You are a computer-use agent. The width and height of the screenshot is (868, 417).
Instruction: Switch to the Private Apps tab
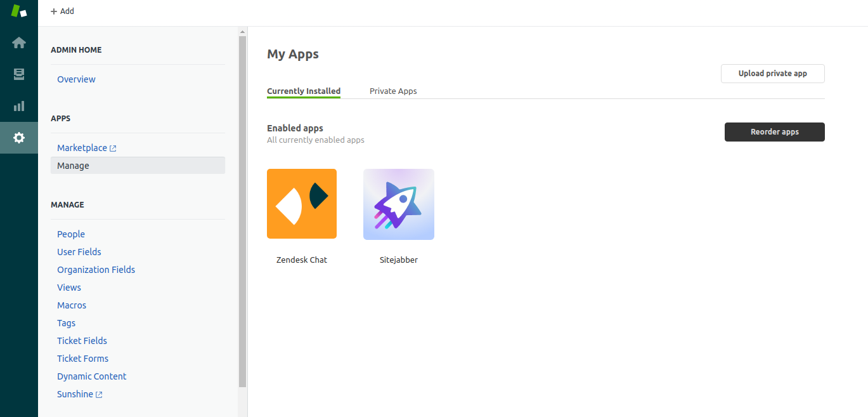[393, 91]
